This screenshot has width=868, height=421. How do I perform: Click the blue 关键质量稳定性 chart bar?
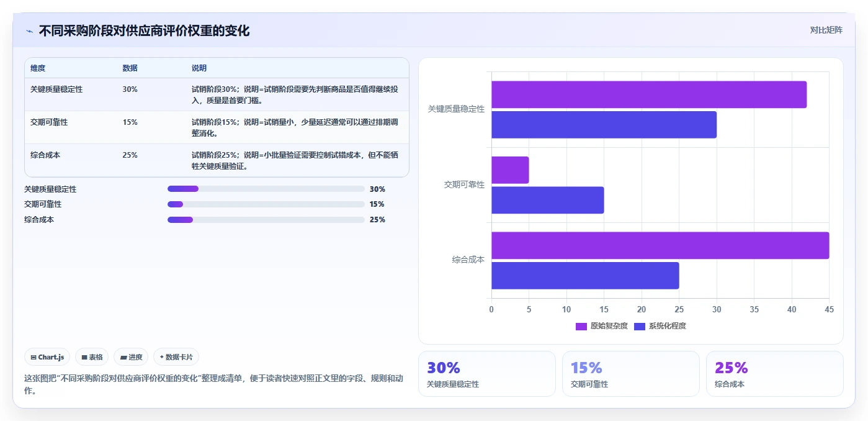(x=604, y=125)
